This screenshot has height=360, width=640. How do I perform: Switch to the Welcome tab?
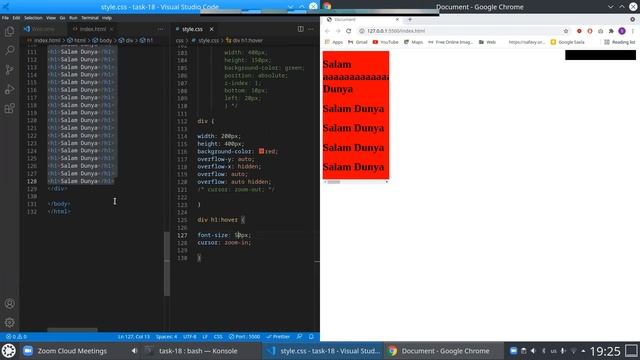[43, 29]
